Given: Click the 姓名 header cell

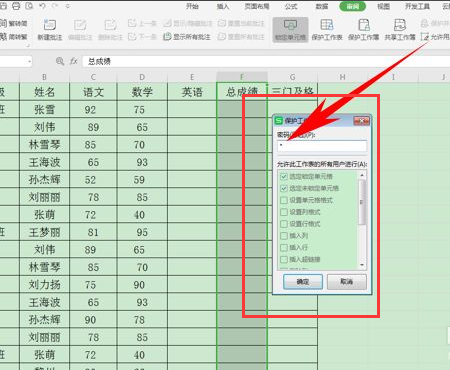Looking at the screenshot, I should point(44,92).
